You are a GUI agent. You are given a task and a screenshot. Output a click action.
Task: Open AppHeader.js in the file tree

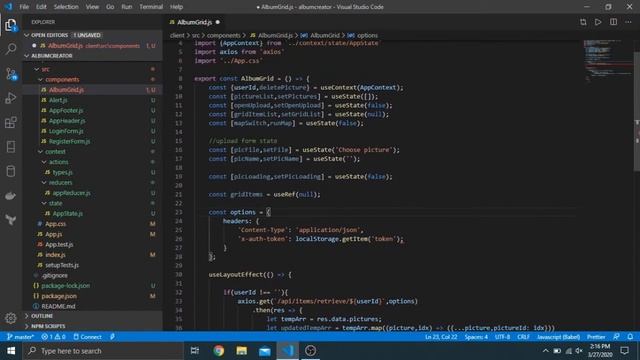[x=67, y=121]
